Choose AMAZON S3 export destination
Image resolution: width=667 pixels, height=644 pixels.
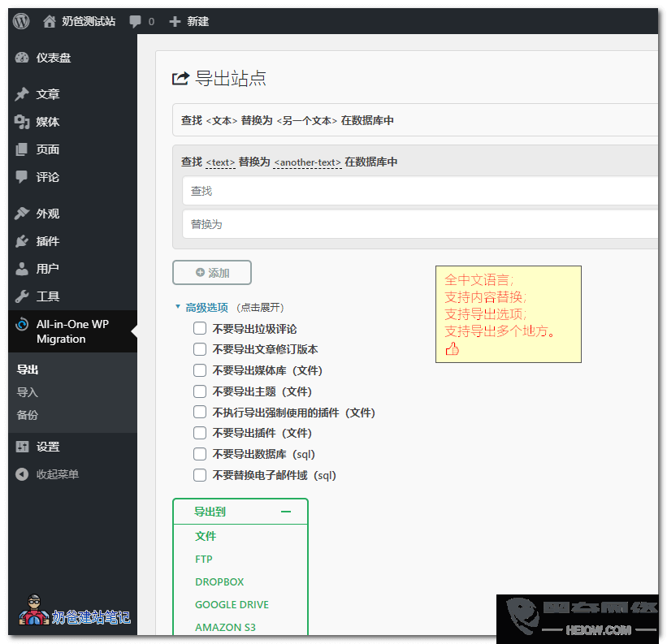(x=226, y=628)
